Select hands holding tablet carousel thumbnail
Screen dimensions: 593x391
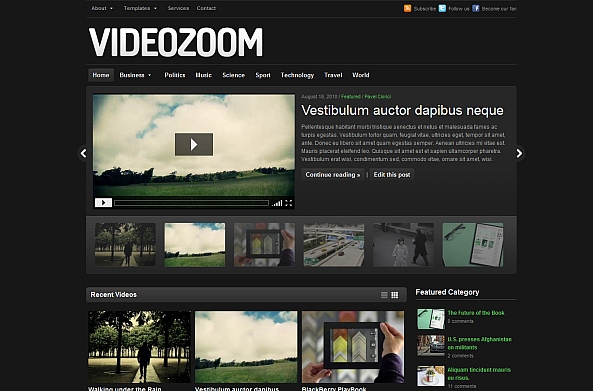pos(264,244)
